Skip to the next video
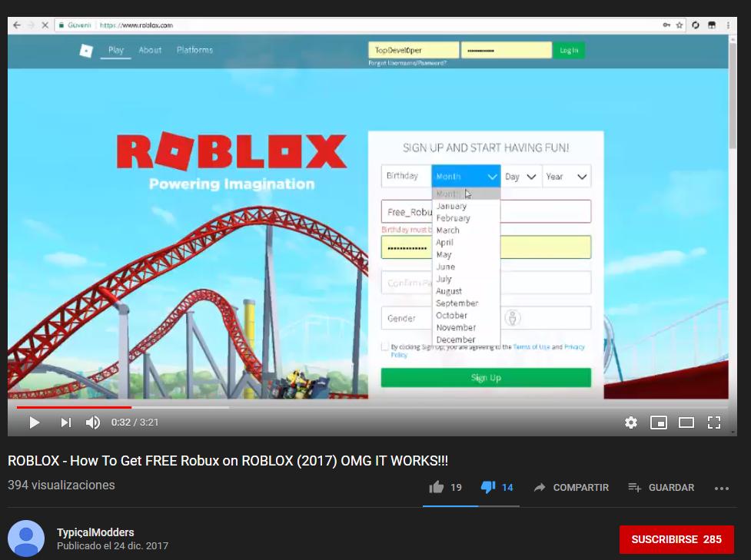The width and height of the screenshot is (751, 560). coord(65,422)
